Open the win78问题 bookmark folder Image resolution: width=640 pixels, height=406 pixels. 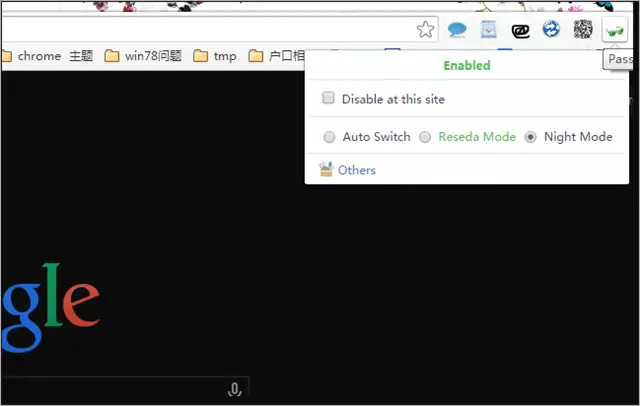[x=143, y=56]
